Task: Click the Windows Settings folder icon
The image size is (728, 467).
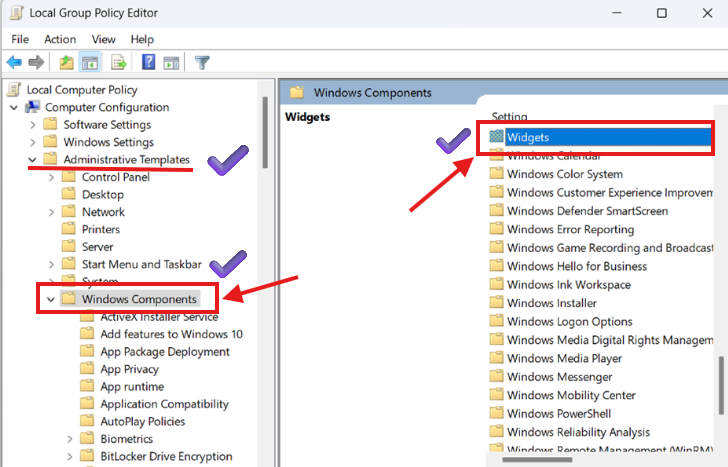Action: point(50,141)
